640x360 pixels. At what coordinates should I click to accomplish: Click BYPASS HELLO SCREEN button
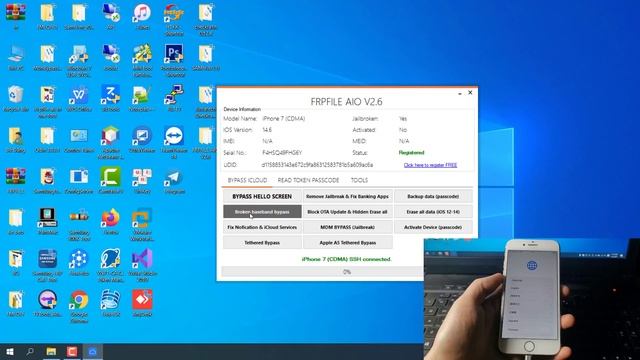point(262,196)
